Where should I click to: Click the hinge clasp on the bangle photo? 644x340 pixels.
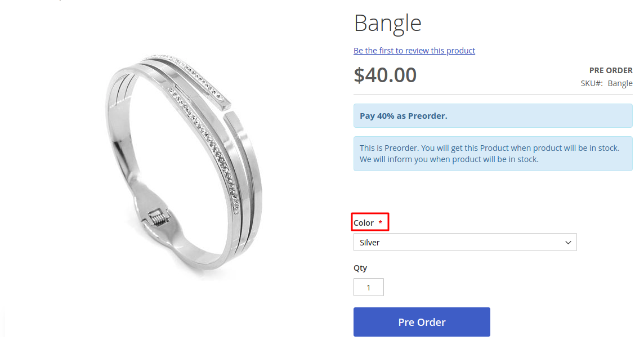(158, 217)
